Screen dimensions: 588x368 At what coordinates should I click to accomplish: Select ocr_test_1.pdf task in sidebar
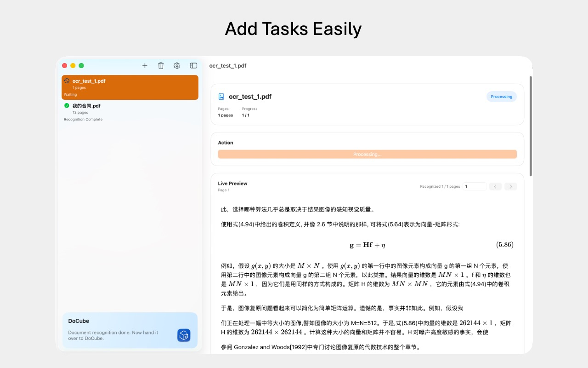[x=130, y=87]
